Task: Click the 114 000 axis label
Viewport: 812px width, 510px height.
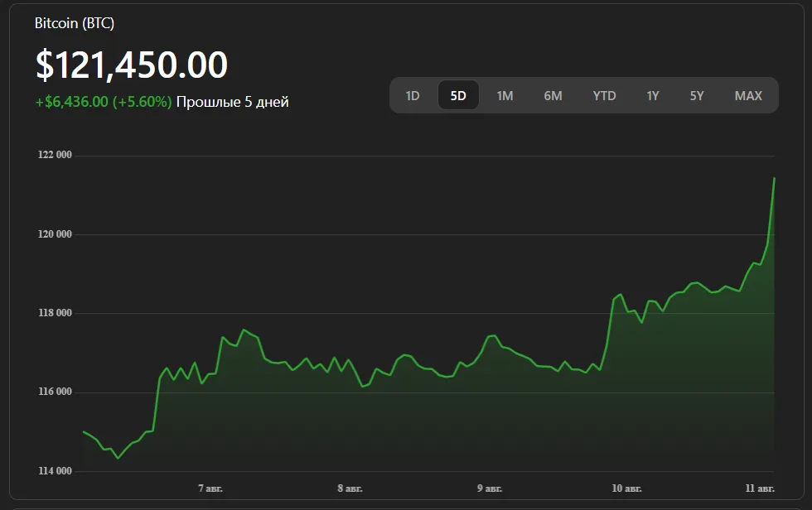Action: click(x=55, y=471)
